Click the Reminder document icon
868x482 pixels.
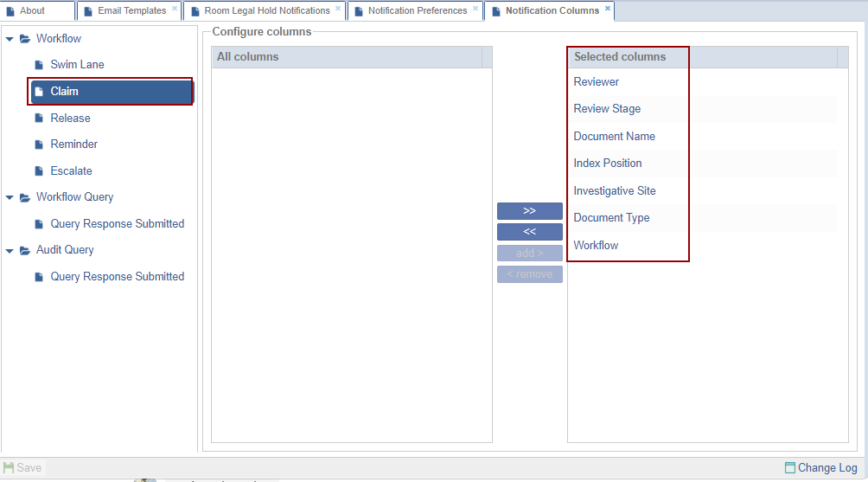[x=38, y=145]
